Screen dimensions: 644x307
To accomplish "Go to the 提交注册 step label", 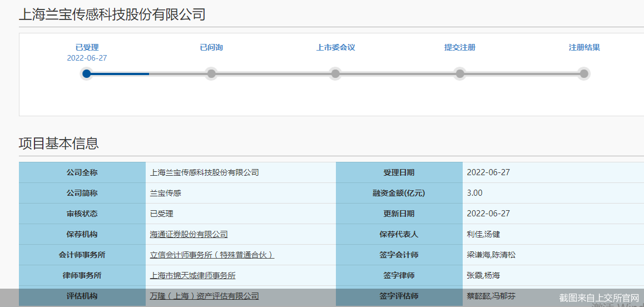I will pos(459,47).
